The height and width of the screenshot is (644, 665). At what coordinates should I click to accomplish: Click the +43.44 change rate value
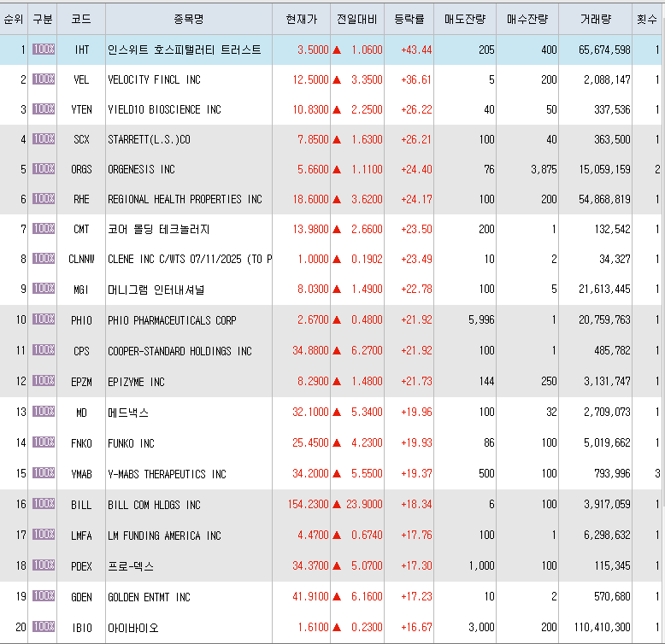click(416, 50)
